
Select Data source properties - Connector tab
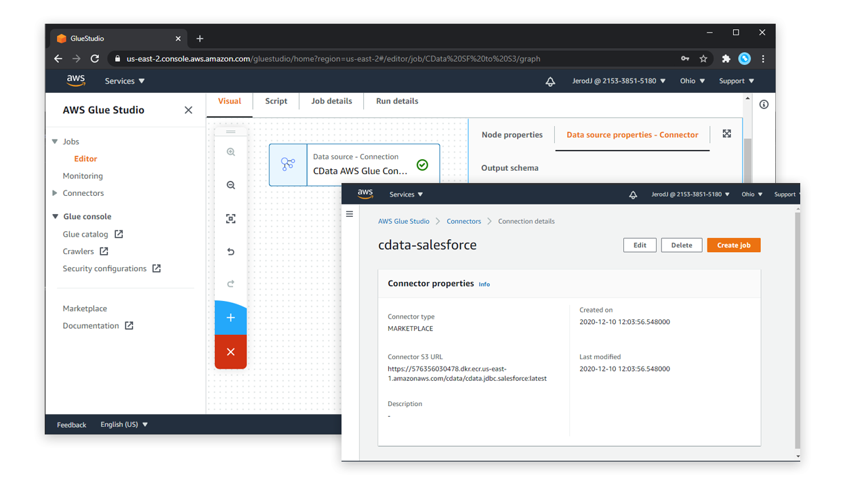[632, 135]
